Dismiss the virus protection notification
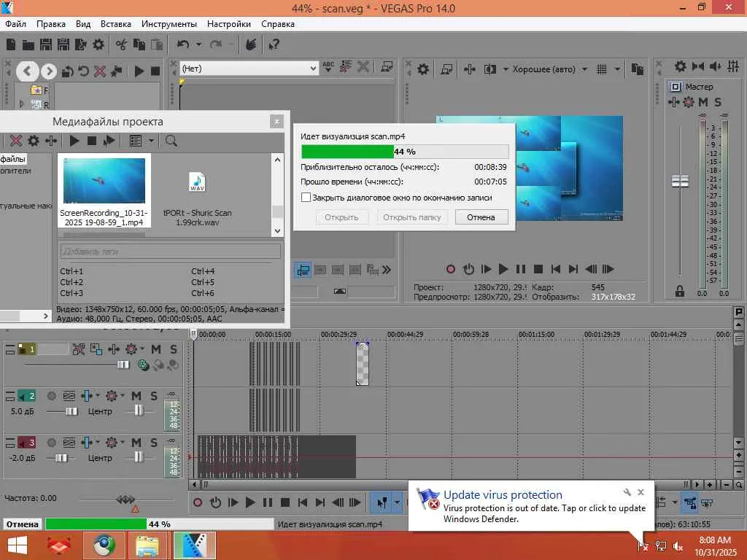This screenshot has width=747, height=560. (x=640, y=492)
